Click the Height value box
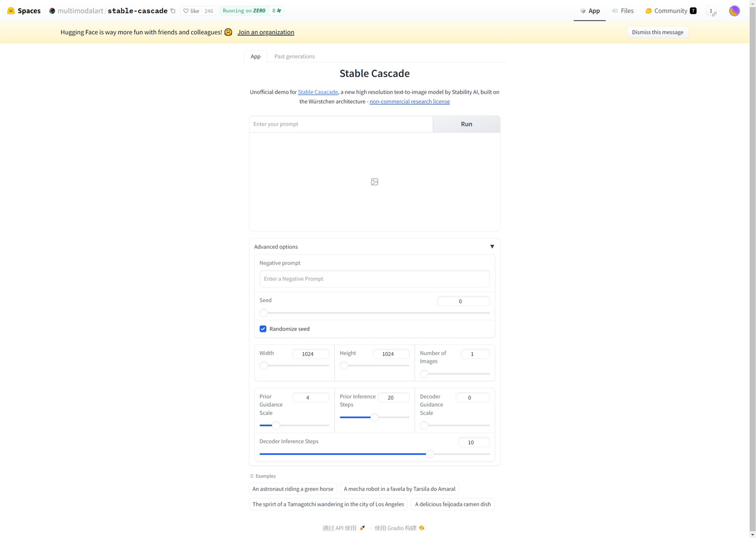This screenshot has width=756, height=538. point(391,354)
